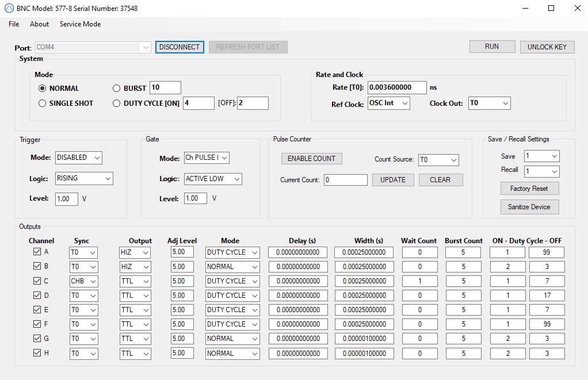Uncheck the Channel A checkbox
This screenshot has width=588, height=380.
click(x=37, y=252)
